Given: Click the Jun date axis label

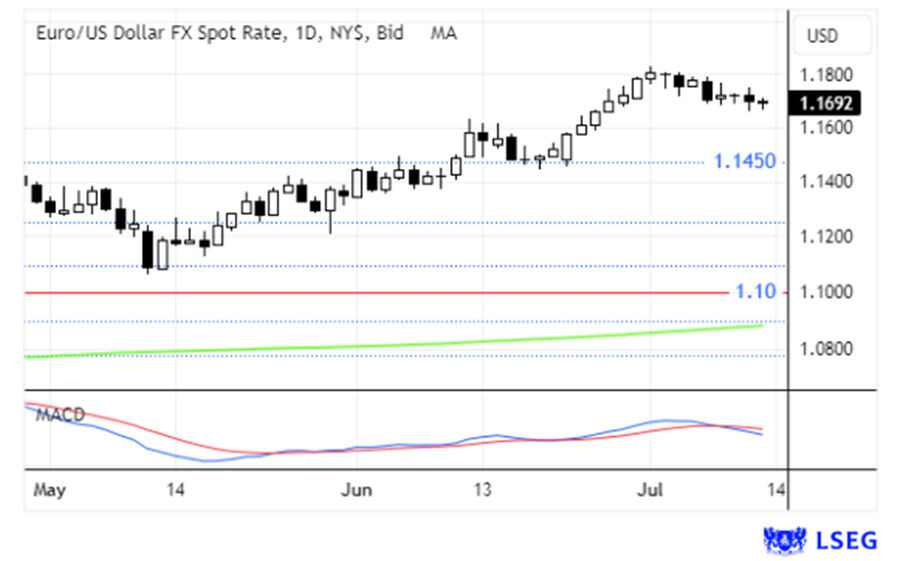Looking at the screenshot, I should (x=356, y=490).
